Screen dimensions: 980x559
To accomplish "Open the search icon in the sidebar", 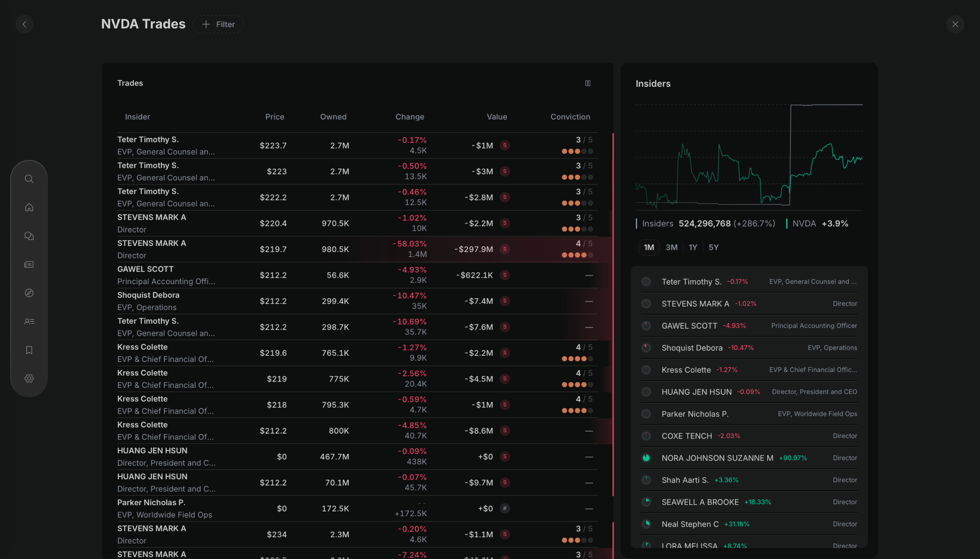I will pyautogui.click(x=29, y=179).
